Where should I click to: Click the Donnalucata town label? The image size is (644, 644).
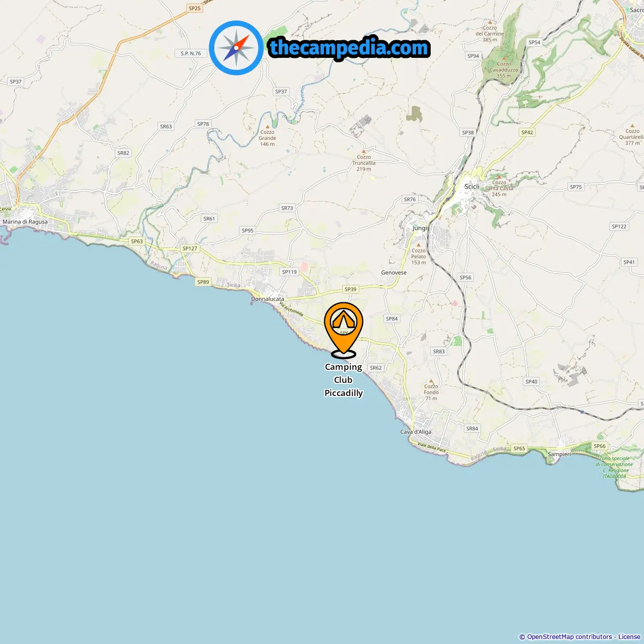(x=268, y=299)
